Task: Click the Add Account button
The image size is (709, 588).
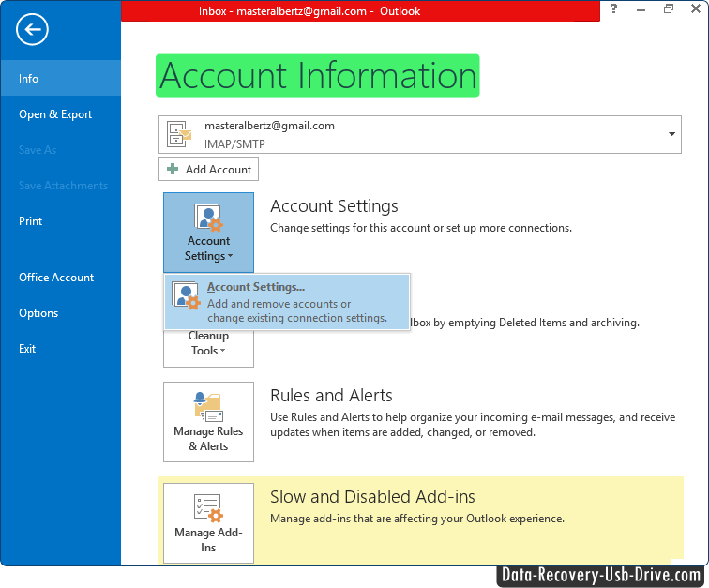Action: coord(208,169)
